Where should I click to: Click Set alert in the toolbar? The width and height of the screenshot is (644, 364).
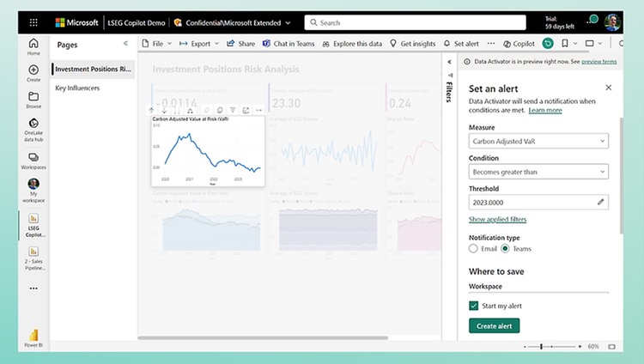click(461, 44)
